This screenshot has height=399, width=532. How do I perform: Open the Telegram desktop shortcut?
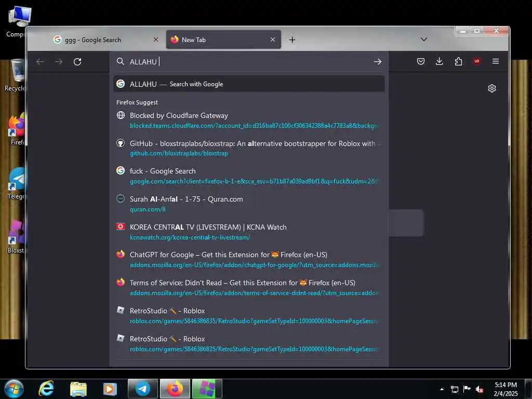15,183
